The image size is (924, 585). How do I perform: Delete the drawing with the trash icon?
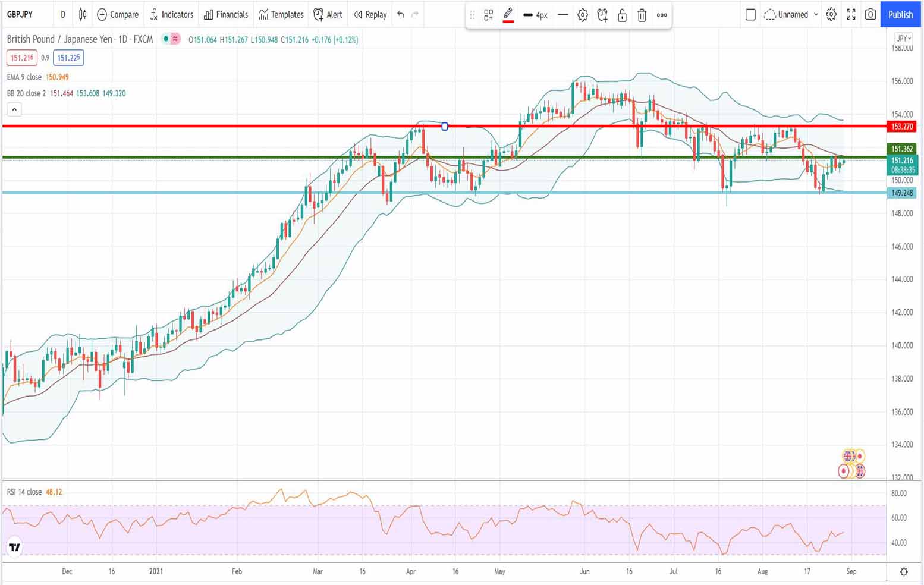(642, 15)
